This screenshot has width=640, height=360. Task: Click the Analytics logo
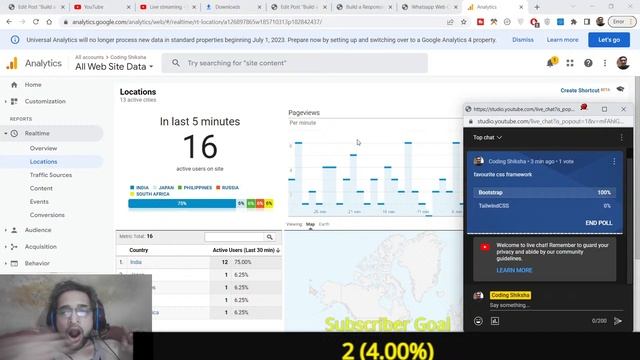point(12,63)
